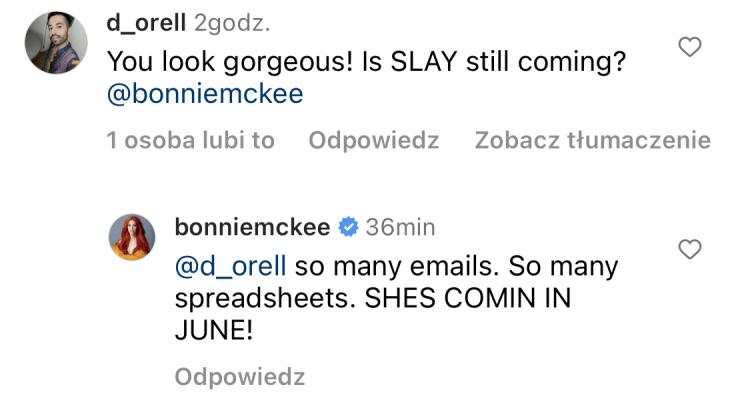Reply to bonniemckee using the lower Odpowiedz
This screenshot has height=409, width=750.
tap(239, 377)
